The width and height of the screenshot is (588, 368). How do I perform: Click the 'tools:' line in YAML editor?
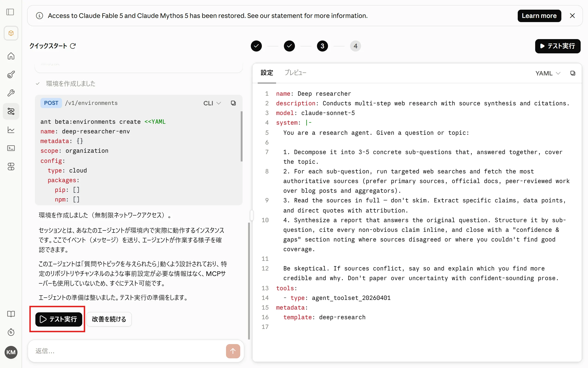(x=287, y=288)
